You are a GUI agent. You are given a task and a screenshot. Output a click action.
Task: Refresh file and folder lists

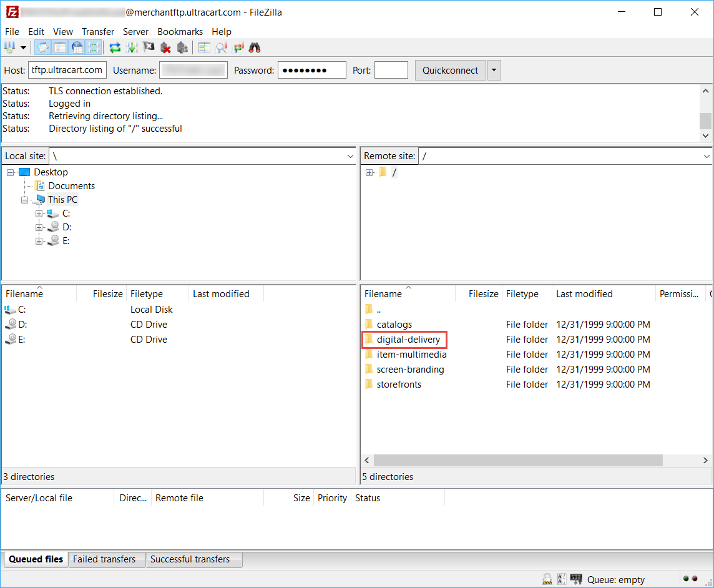tap(115, 47)
